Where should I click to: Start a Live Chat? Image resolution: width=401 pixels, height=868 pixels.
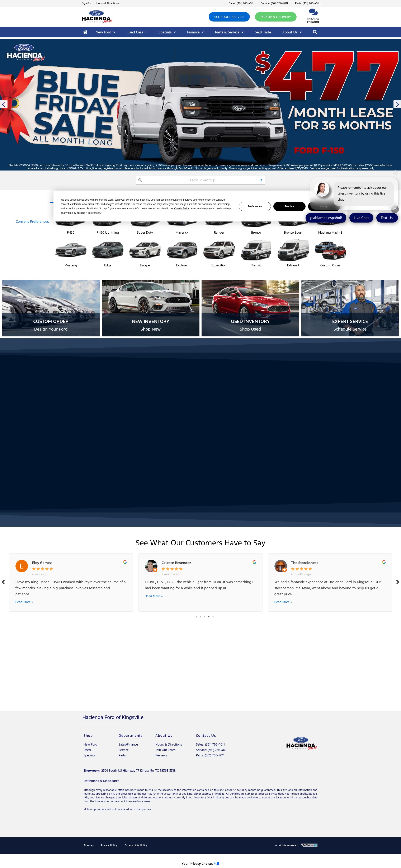361,218
